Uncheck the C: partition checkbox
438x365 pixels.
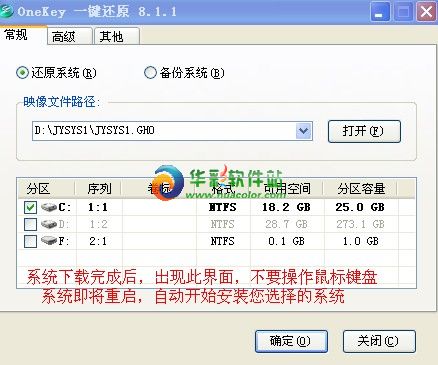point(30,208)
